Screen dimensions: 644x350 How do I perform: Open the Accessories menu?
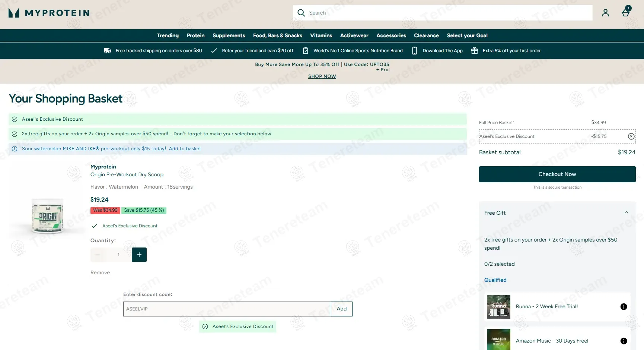point(391,35)
